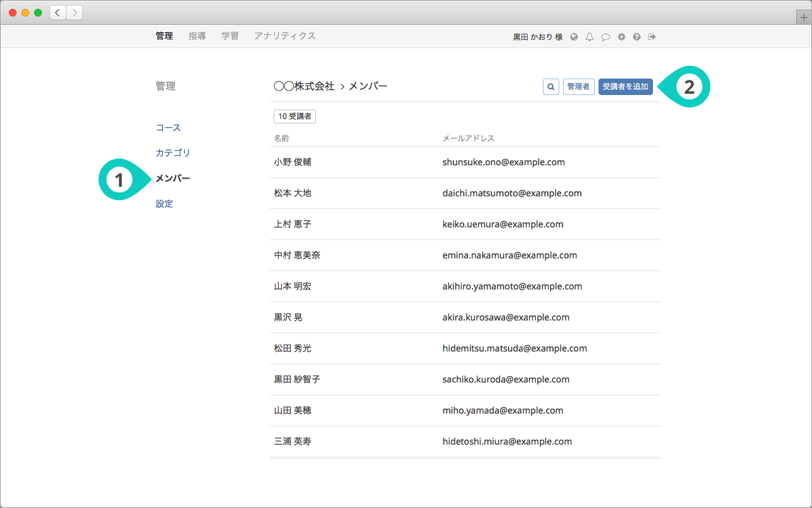
Task: Switch to the 指導 tab
Action: [197, 36]
